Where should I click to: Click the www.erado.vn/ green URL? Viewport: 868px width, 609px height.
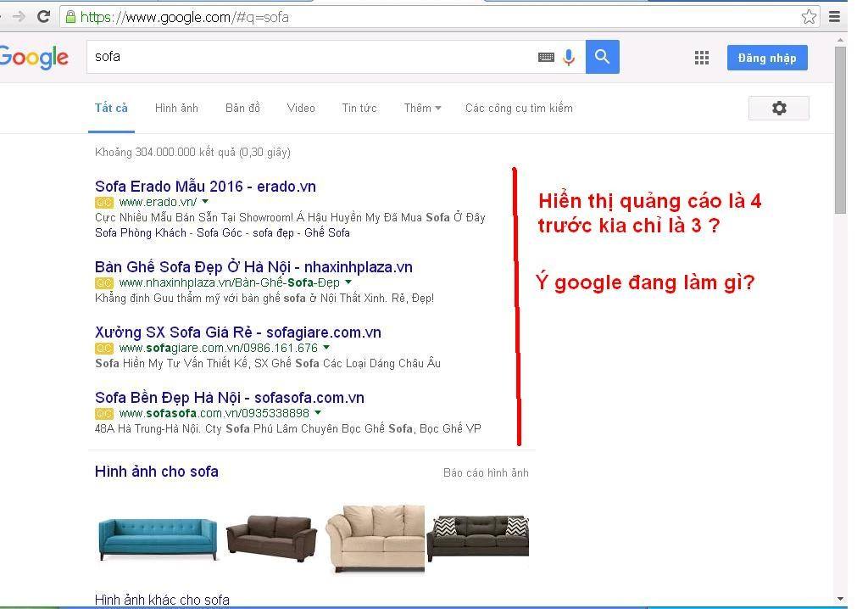click(158, 202)
